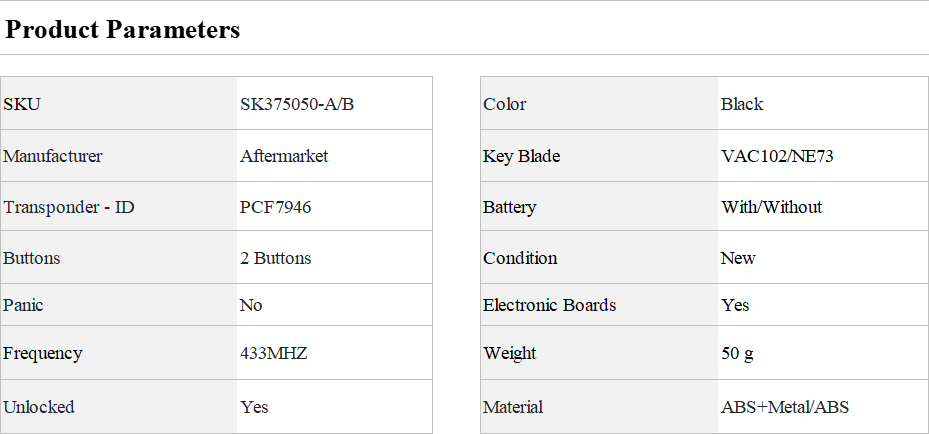929x434 pixels.
Task: Select the VAC102/NE73 key blade value
Action: 777,156
